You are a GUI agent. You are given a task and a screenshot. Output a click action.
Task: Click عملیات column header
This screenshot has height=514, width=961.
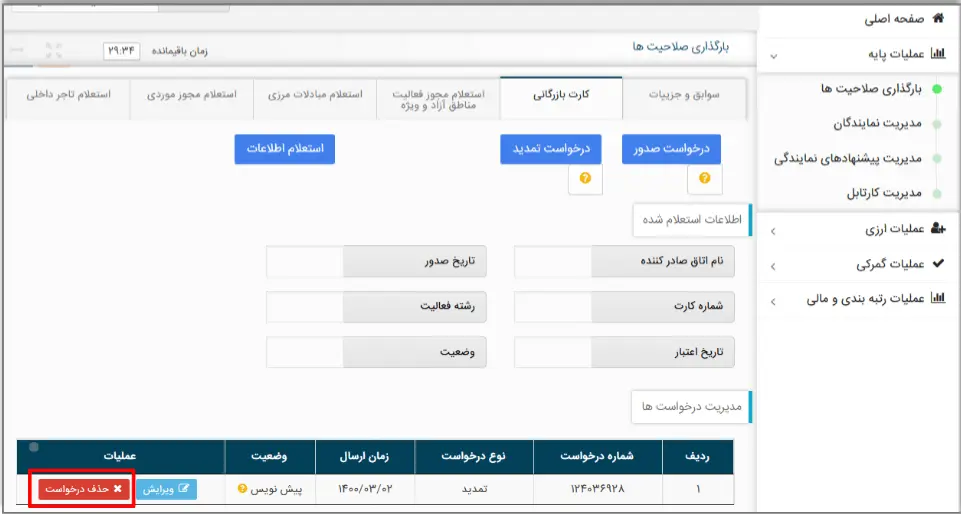121,457
